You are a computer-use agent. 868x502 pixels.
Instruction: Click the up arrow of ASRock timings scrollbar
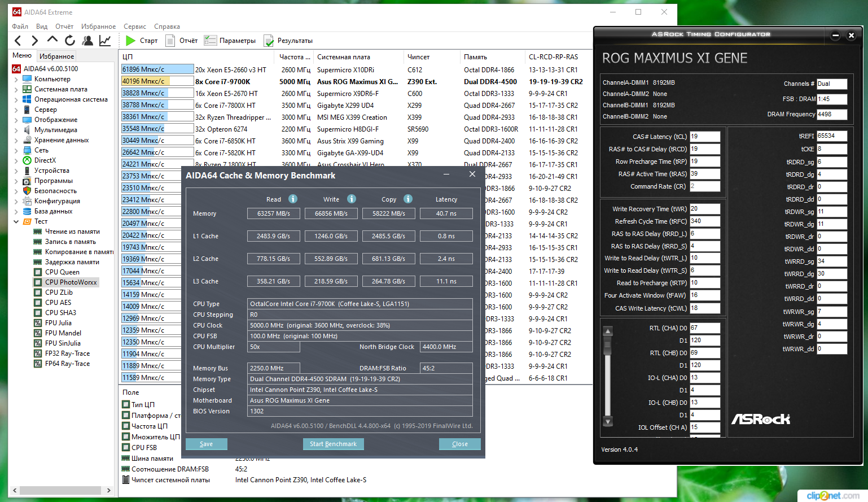(608, 331)
